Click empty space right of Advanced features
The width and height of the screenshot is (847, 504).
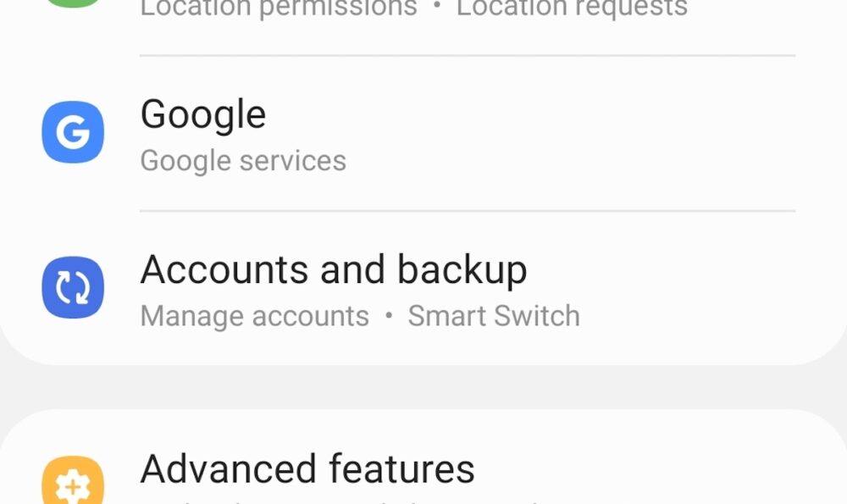point(661,470)
